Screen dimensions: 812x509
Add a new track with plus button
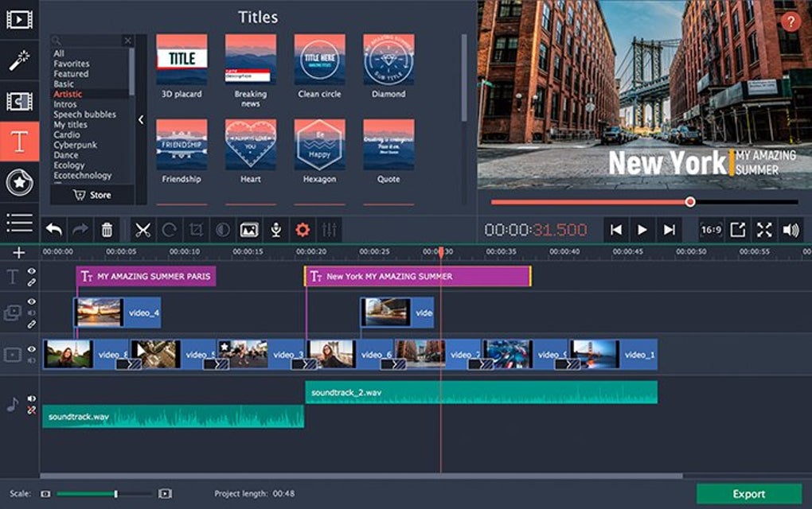[x=19, y=253]
